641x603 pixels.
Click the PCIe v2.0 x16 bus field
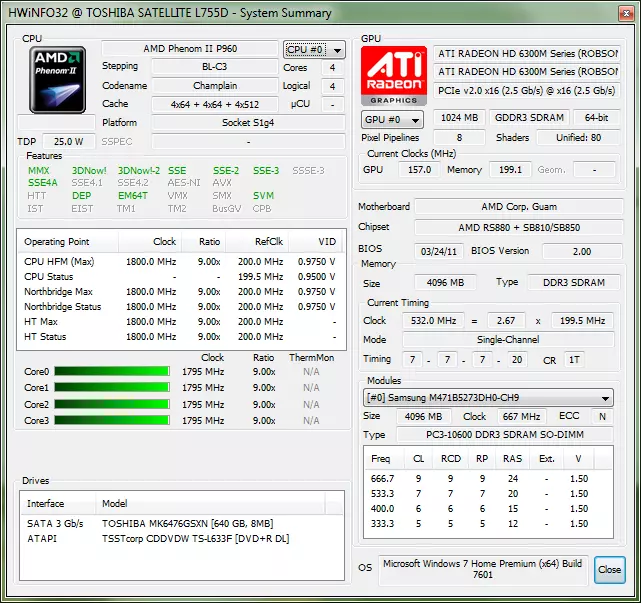tap(527, 91)
